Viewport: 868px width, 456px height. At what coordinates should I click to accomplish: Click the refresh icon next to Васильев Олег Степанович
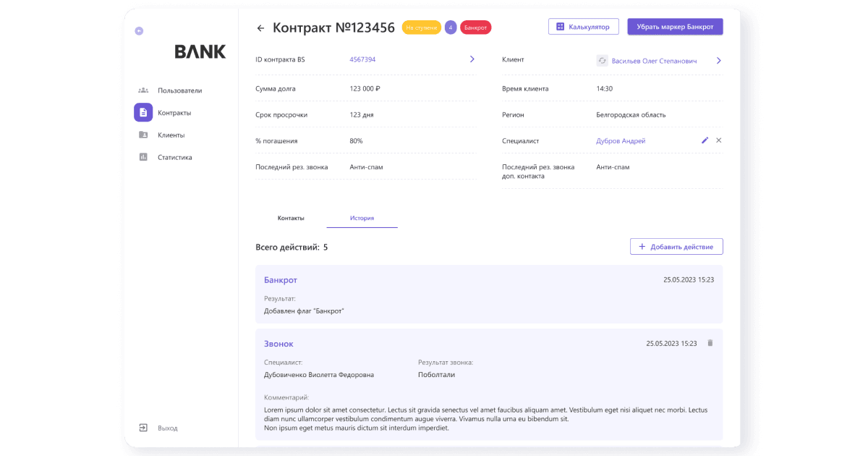(603, 61)
